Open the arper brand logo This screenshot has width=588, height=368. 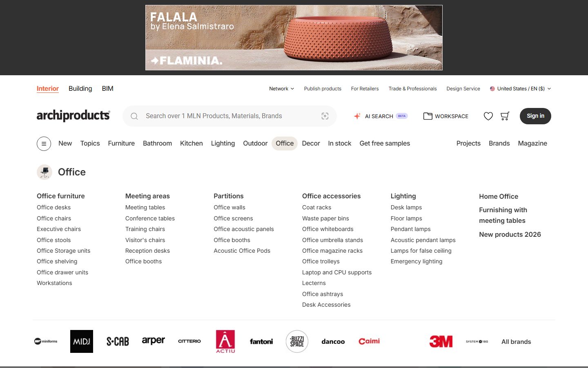point(154,341)
